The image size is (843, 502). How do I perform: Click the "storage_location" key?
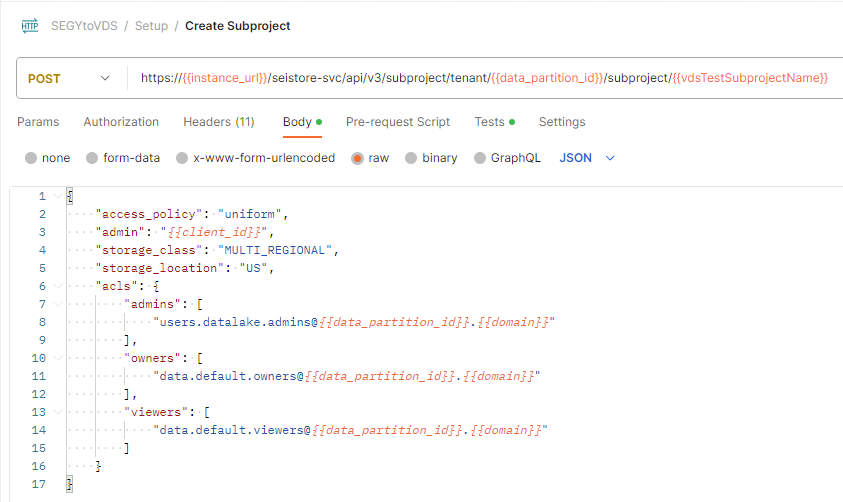point(160,268)
